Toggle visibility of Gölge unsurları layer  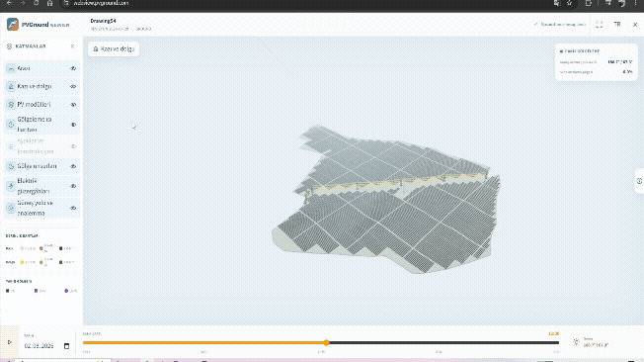click(x=73, y=166)
